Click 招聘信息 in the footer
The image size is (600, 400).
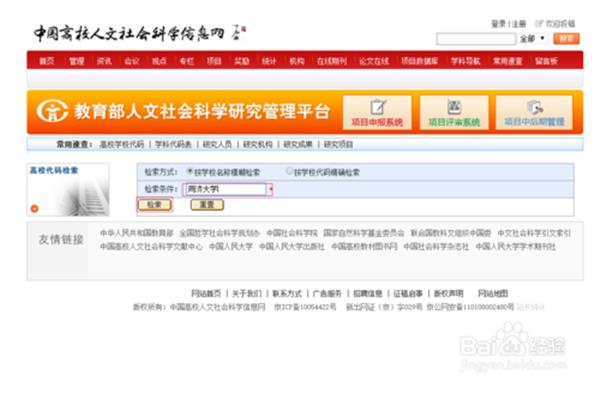pyautogui.click(x=368, y=293)
